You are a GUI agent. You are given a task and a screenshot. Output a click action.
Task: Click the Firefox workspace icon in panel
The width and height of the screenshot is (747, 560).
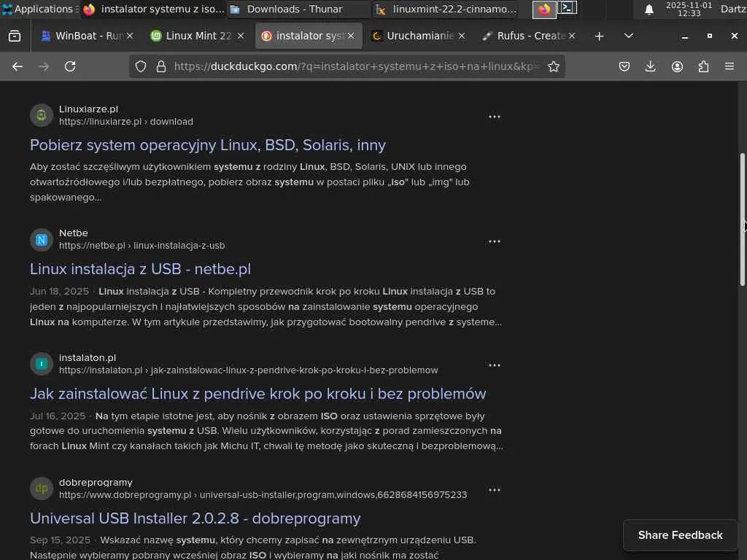click(544, 9)
